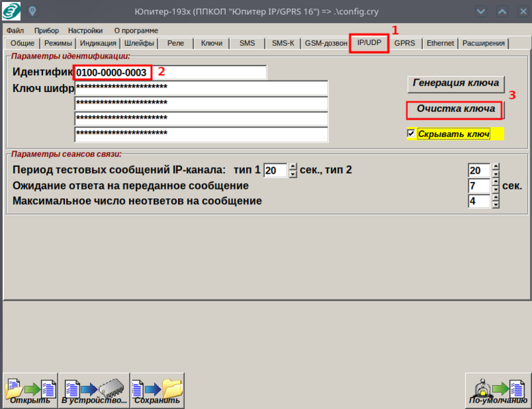Increase the response wait time seconds
Screen dimensions: 532x409
click(496, 182)
